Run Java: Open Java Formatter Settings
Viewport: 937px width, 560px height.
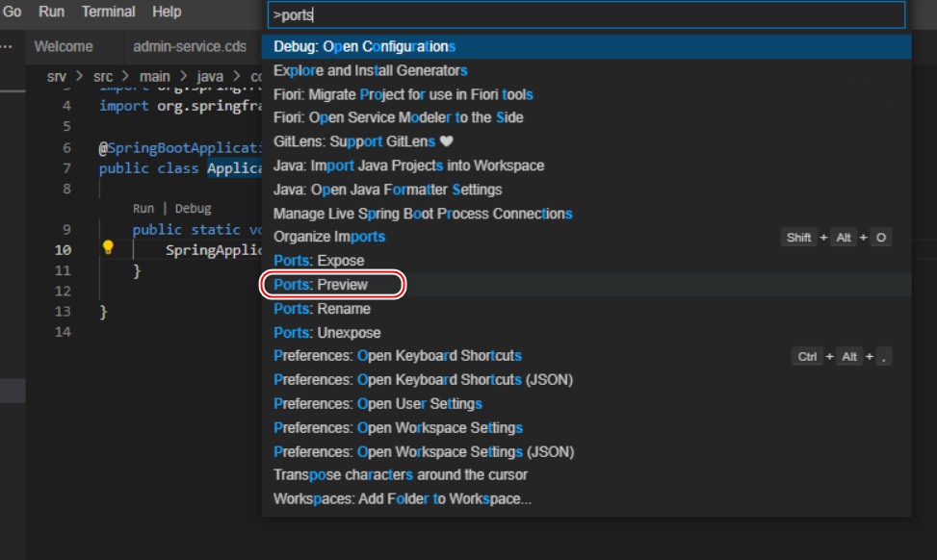(586, 190)
